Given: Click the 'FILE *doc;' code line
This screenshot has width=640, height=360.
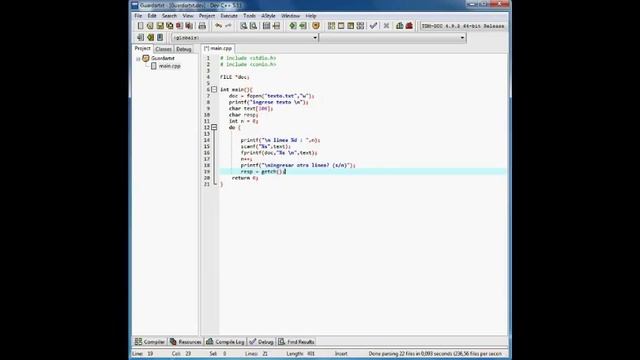Looking at the screenshot, I should (234, 77).
